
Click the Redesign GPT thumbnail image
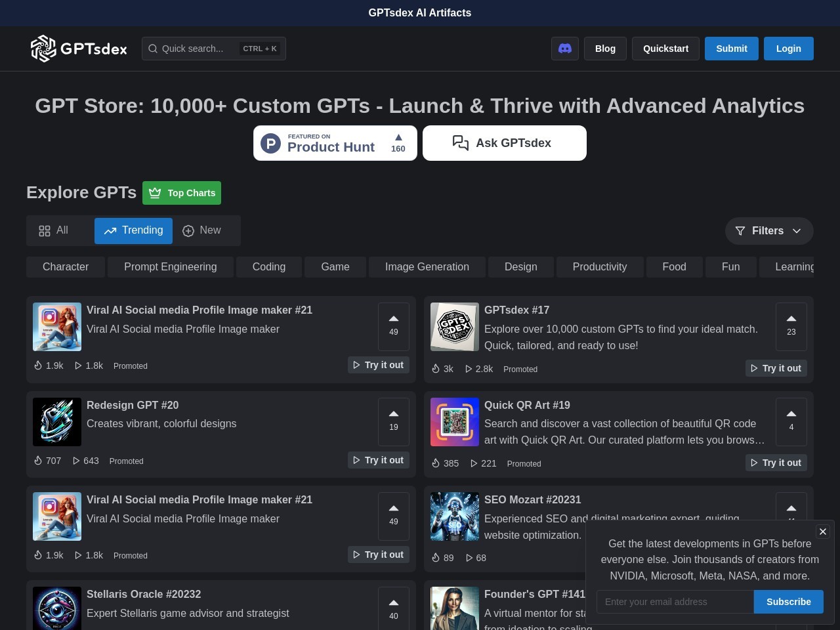[57, 422]
